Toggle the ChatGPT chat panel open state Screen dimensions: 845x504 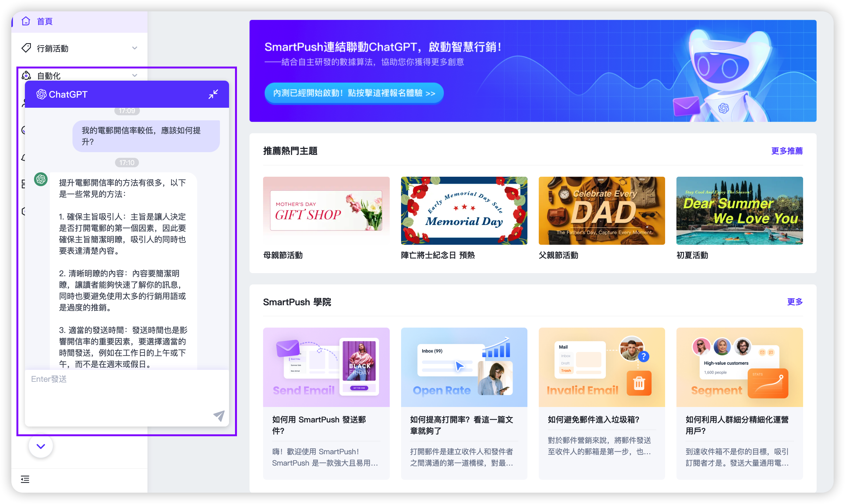(x=213, y=94)
